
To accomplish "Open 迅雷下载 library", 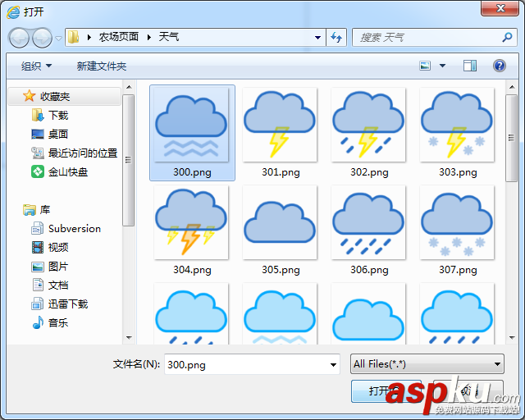I will click(x=68, y=304).
